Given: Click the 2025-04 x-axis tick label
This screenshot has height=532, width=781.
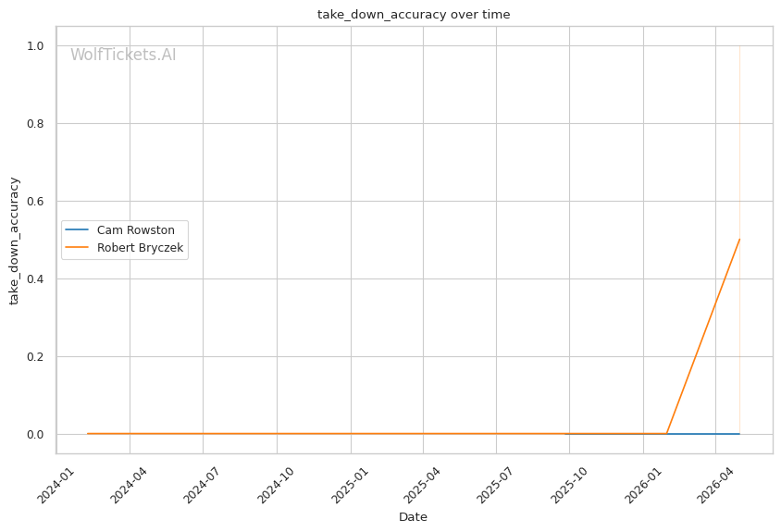Looking at the screenshot, I should click(x=422, y=485).
